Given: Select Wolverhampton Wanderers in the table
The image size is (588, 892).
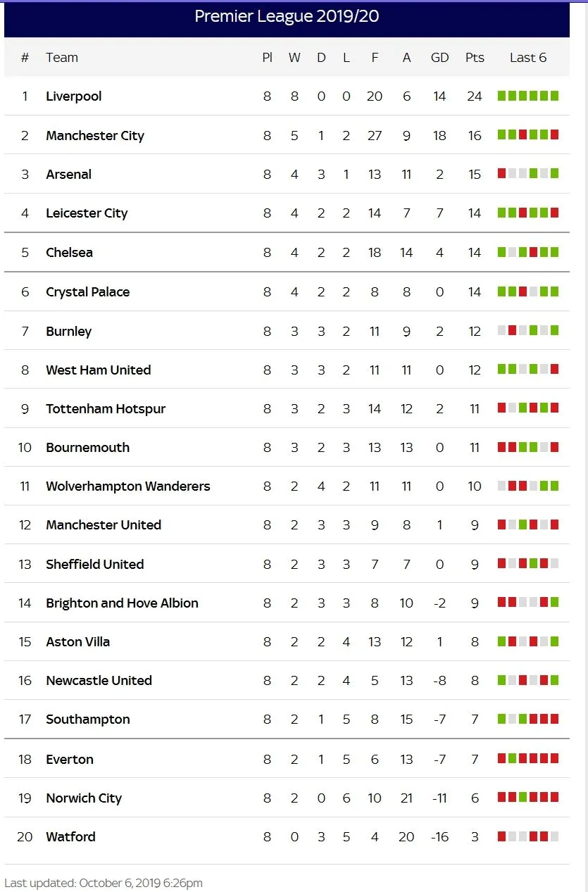Looking at the screenshot, I should [128, 486].
